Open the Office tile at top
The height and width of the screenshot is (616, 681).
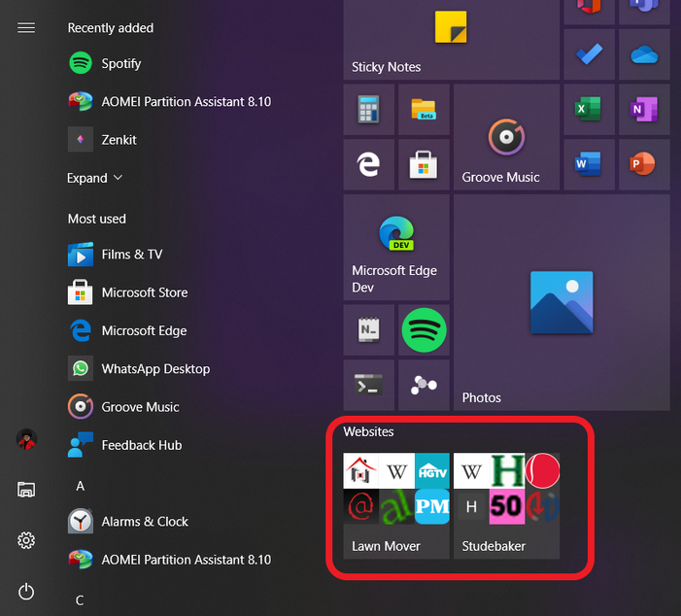589,13
